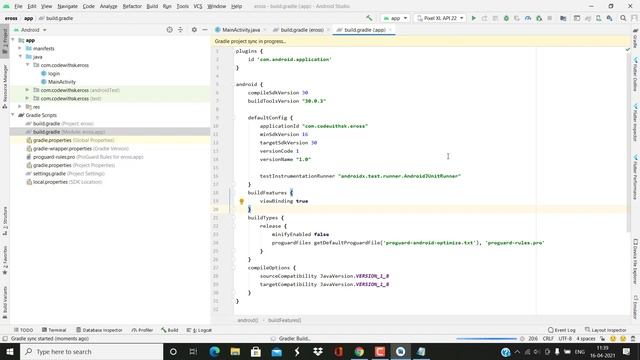The image size is (640, 360).
Task: Open Microsoft Edge from the taskbar
Action: coord(214,351)
